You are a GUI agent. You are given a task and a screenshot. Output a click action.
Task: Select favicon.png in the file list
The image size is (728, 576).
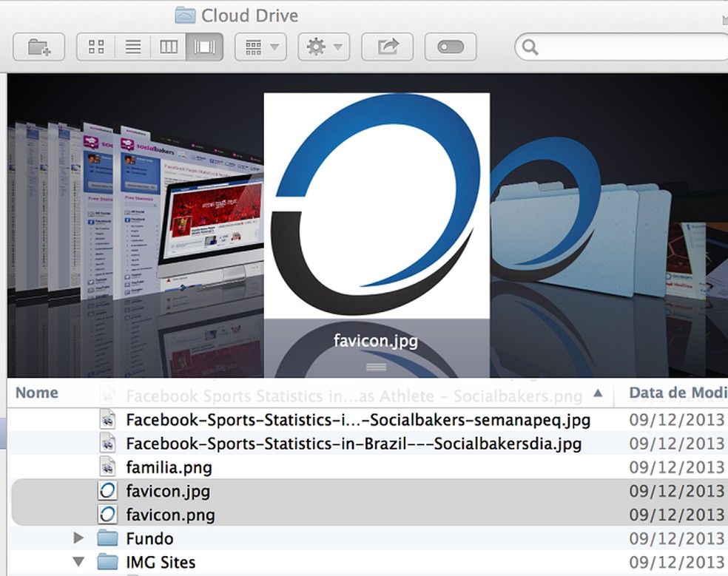click(x=170, y=515)
